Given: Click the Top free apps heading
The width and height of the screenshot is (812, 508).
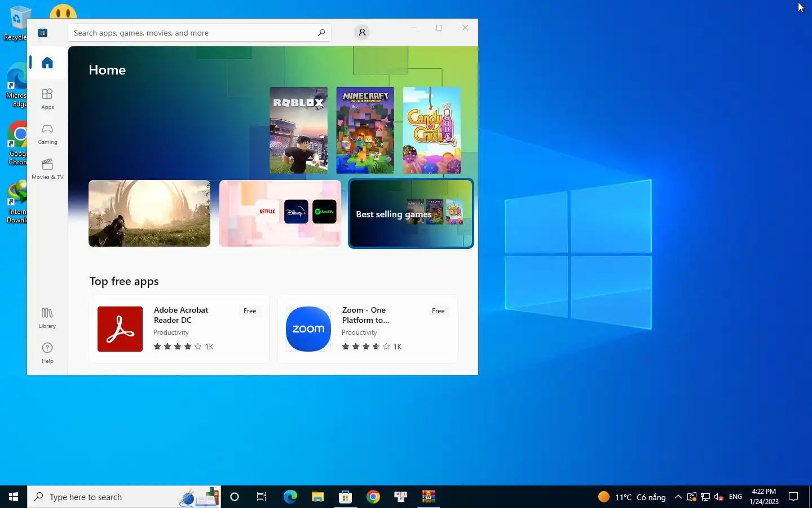Looking at the screenshot, I should (124, 281).
